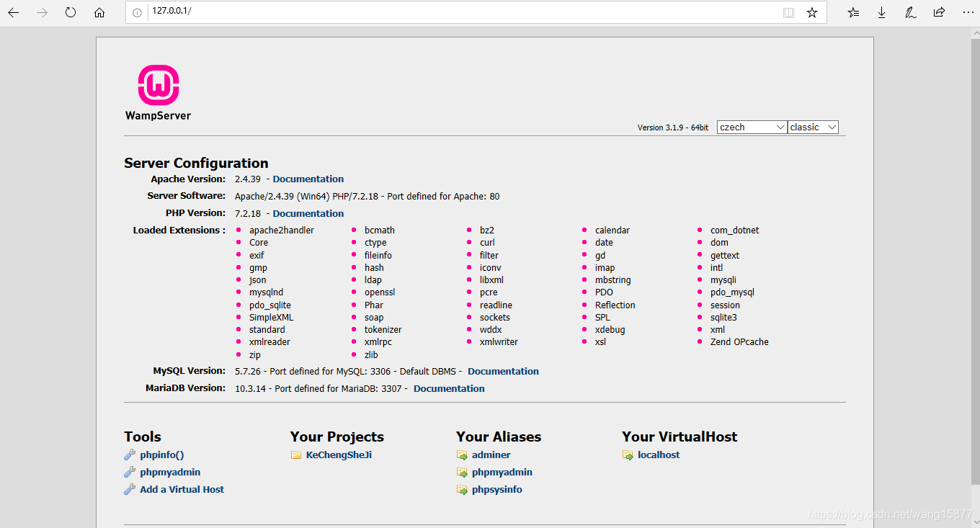This screenshot has width=980, height=528.
Task: Open the localhost virtual host
Action: (x=659, y=455)
